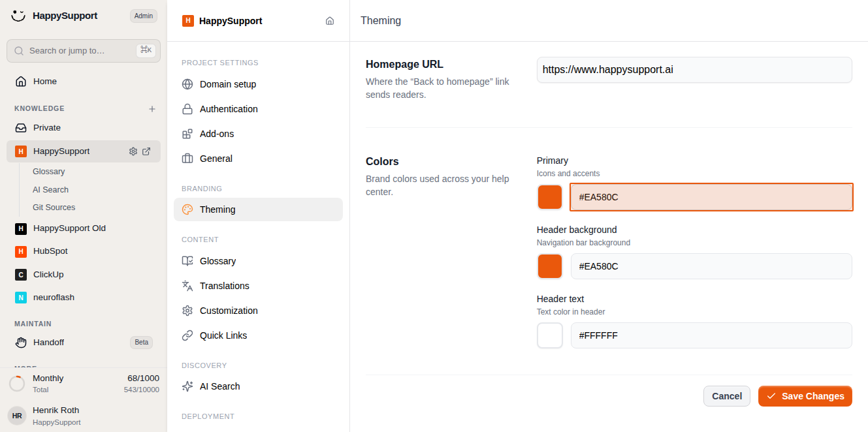Image resolution: width=868 pixels, height=432 pixels.
Task: Click the home icon beside project title
Action: 330,21
